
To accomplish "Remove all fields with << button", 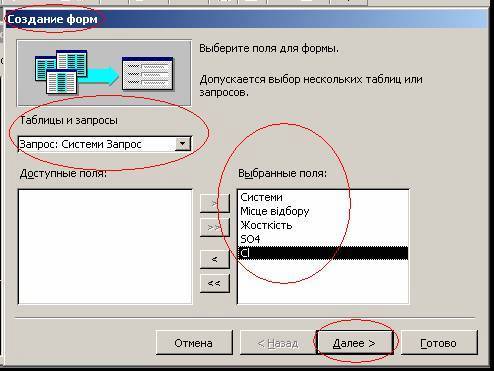I will click(215, 283).
